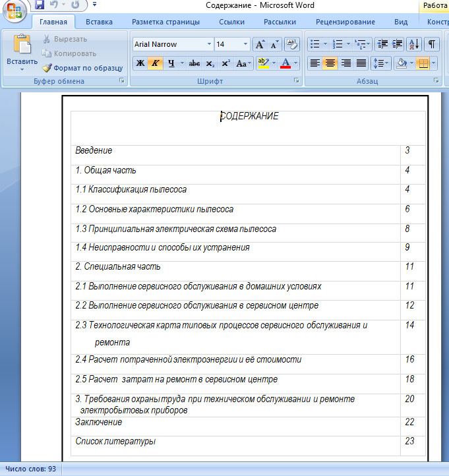449x476 pixels.
Task: Click the font color red A swatch
Action: coord(285,63)
